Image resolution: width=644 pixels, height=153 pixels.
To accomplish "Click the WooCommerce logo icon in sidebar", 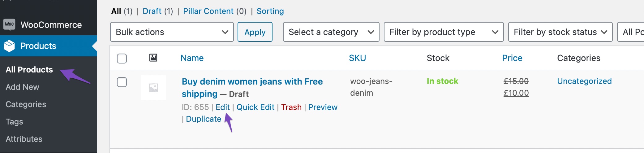I will point(9,24).
